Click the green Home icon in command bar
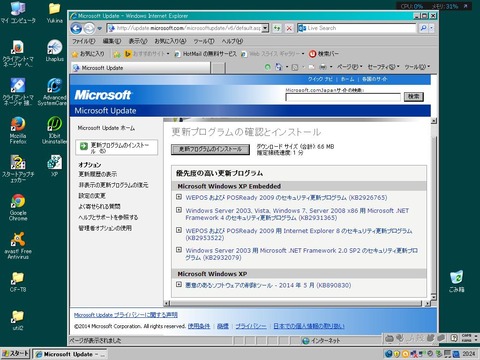Screen dimensions: 480x360 tap(268, 67)
